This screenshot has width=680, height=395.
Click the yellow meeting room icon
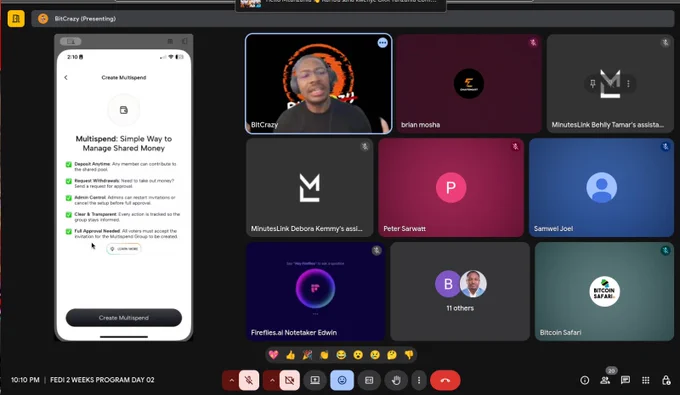pos(16,19)
